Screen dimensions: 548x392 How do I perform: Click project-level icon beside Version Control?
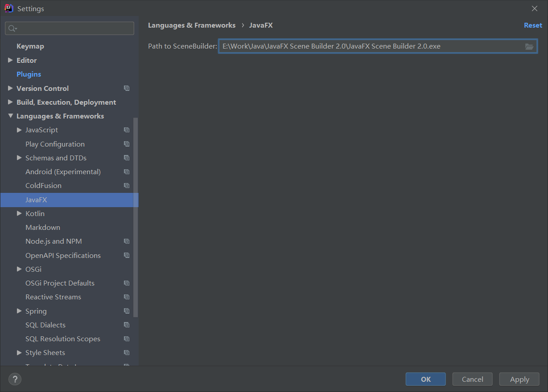[127, 88]
